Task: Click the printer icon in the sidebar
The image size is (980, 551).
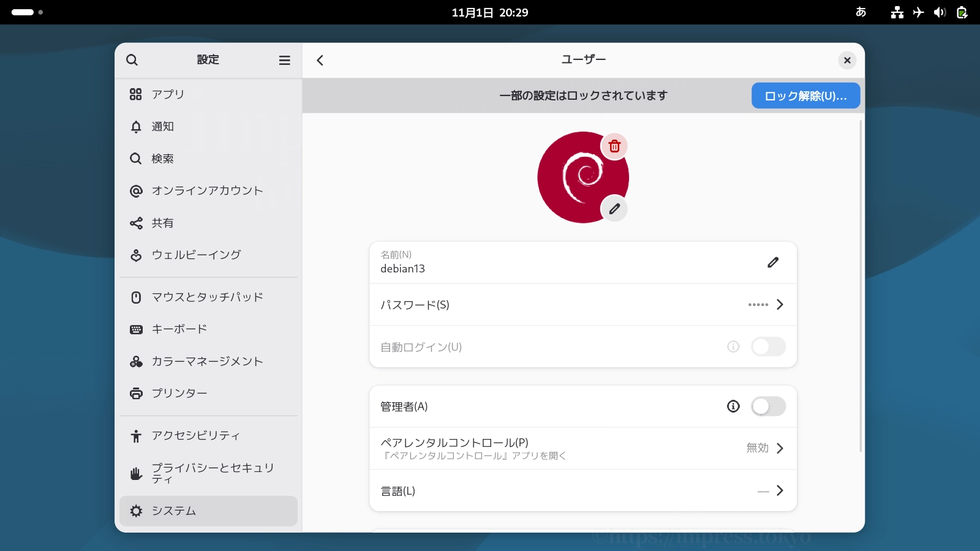Action: (x=136, y=393)
